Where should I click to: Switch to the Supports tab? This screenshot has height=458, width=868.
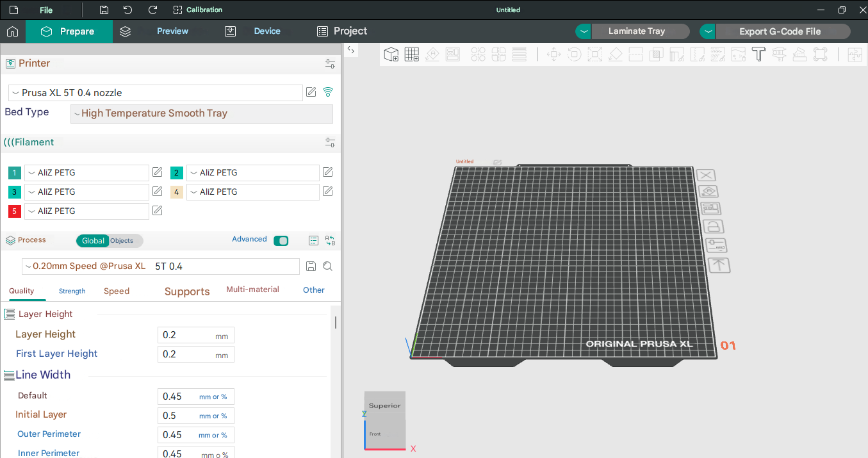pos(187,291)
